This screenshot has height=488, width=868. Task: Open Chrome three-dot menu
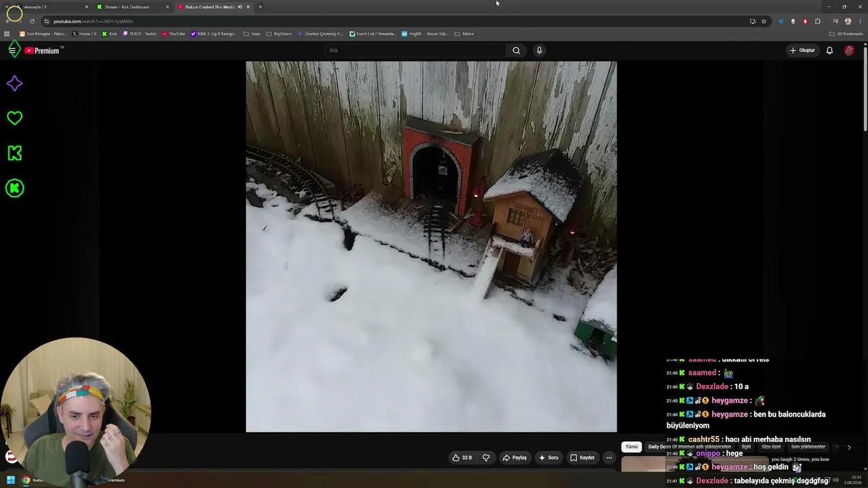pyautogui.click(x=860, y=21)
